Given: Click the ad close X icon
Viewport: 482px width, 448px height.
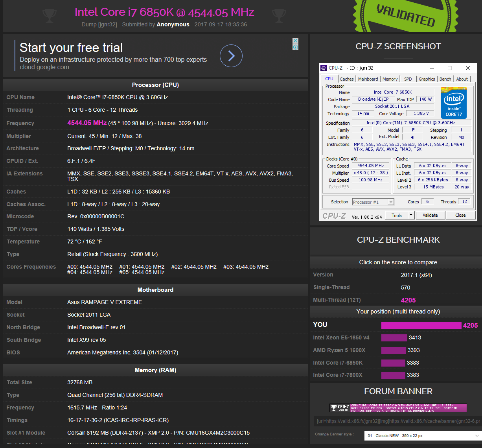Looking at the screenshot, I should (295, 41).
